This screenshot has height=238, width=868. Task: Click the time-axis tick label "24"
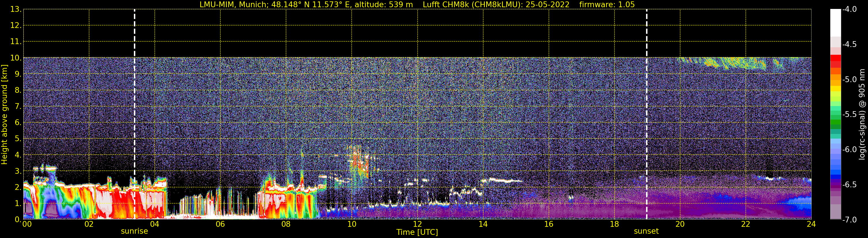tap(811, 224)
